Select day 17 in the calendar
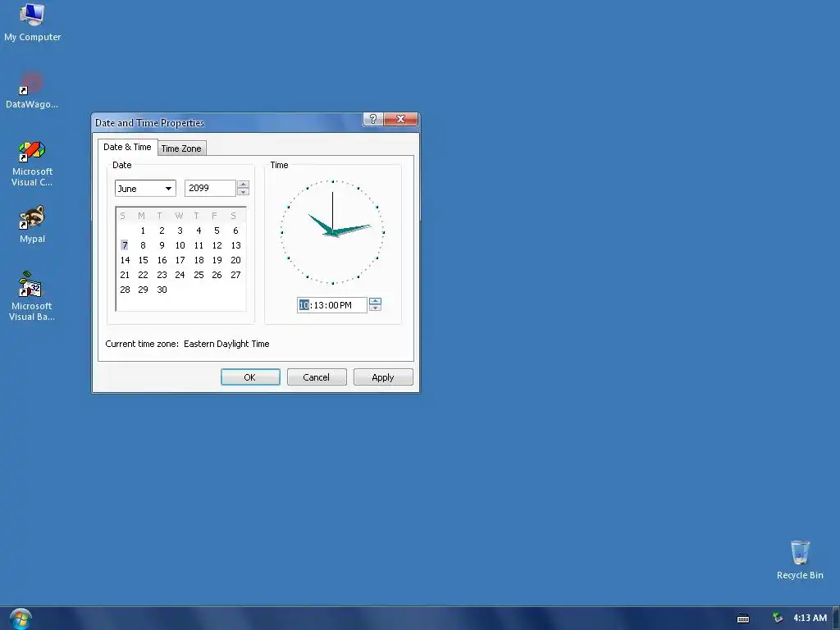 180,260
